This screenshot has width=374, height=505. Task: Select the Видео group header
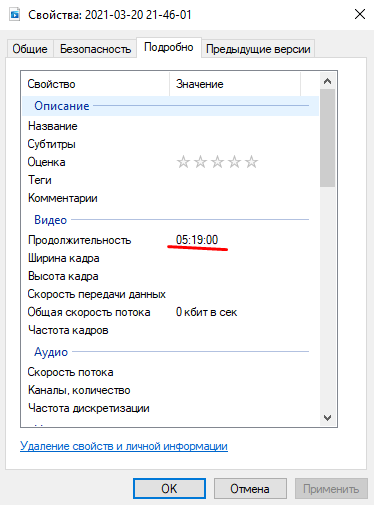pos(170,220)
